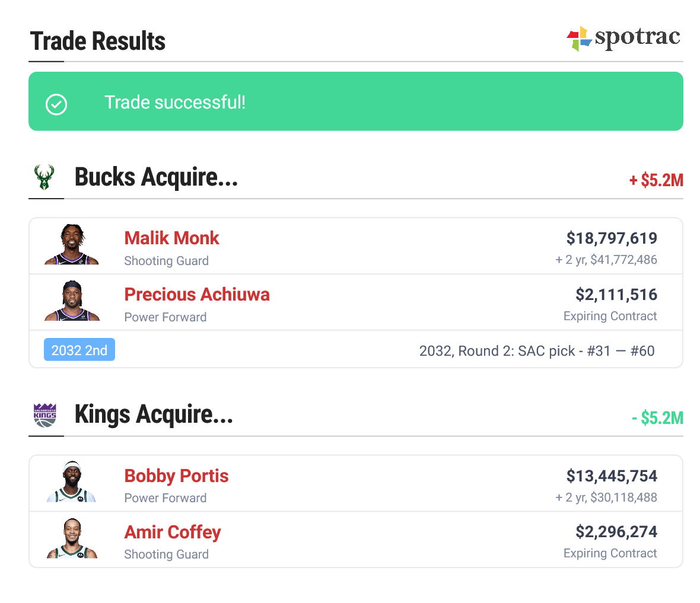Click the SAC pick #31 — #60 description
The height and width of the screenshot is (603, 700).
[537, 351]
